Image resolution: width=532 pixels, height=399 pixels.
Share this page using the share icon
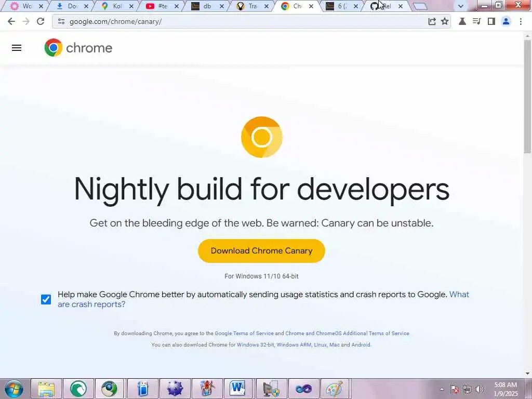point(432,21)
